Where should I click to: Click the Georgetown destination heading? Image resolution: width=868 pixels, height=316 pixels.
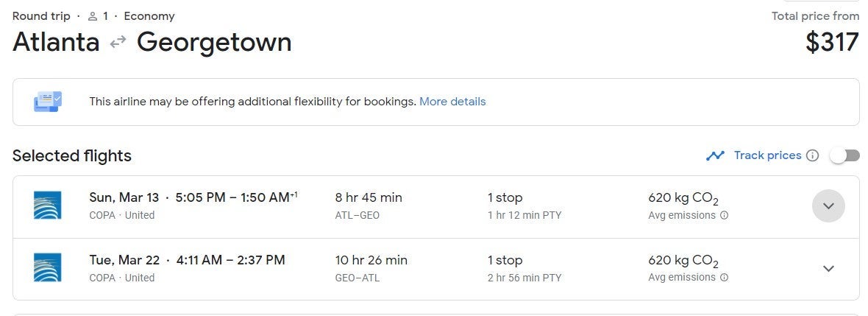coord(214,42)
